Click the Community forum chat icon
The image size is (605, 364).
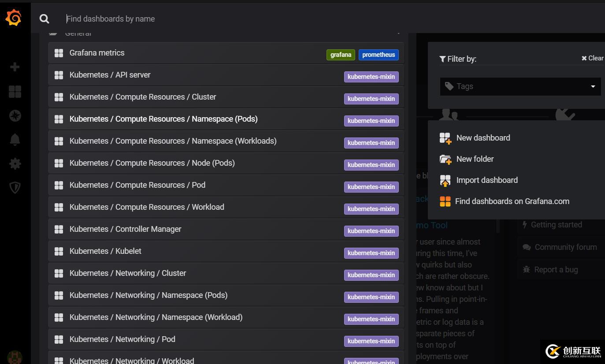(527, 247)
